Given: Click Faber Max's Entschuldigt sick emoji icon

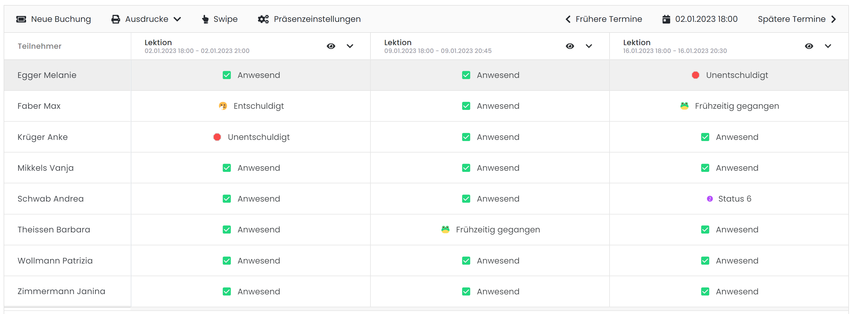Looking at the screenshot, I should pyautogui.click(x=223, y=106).
